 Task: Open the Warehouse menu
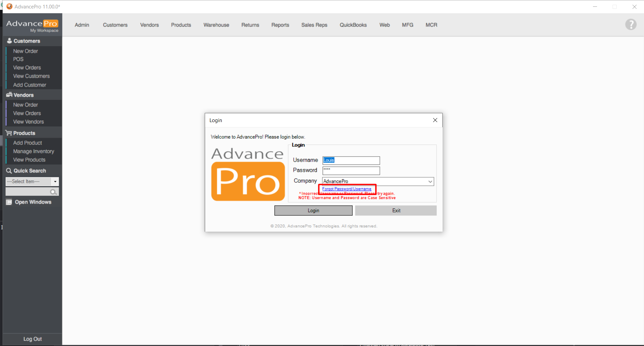click(216, 25)
